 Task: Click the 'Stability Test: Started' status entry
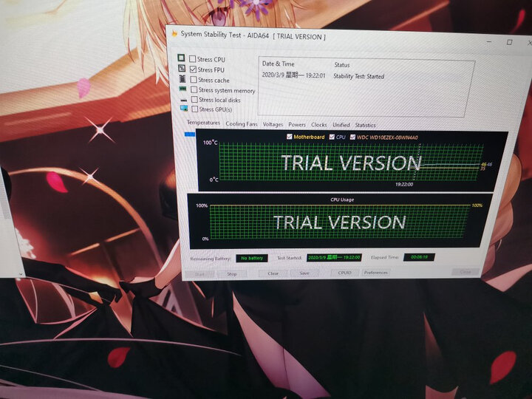358,76
